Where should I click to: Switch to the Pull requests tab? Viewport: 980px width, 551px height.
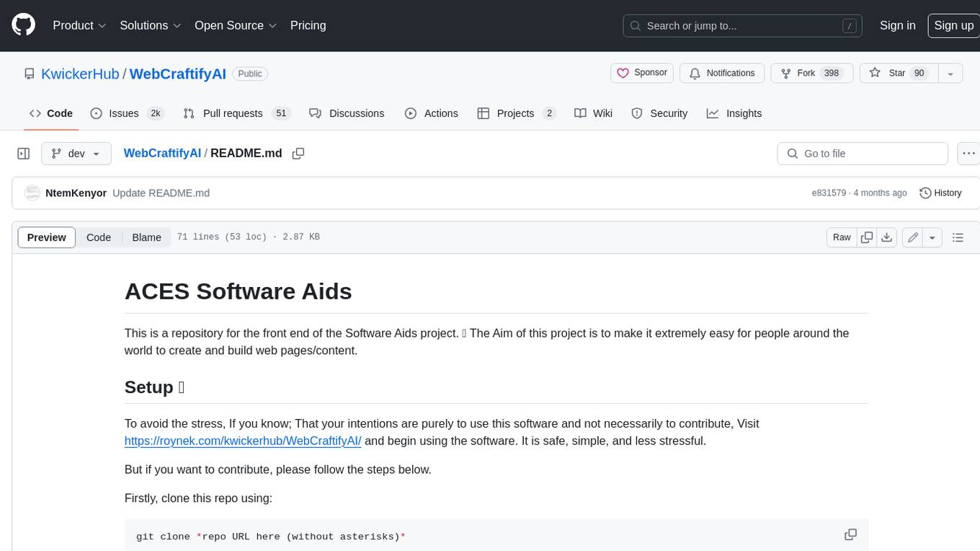[236, 113]
